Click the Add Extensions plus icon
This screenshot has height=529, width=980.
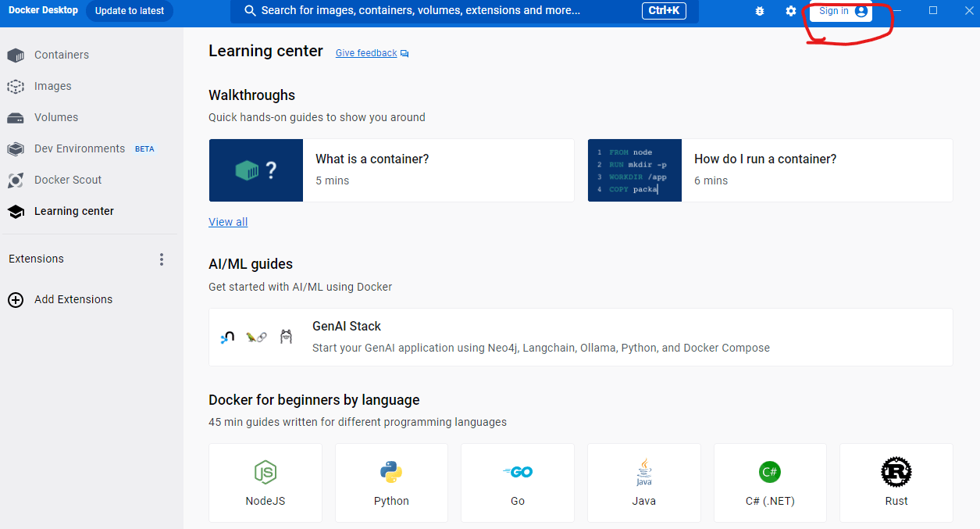(16, 300)
